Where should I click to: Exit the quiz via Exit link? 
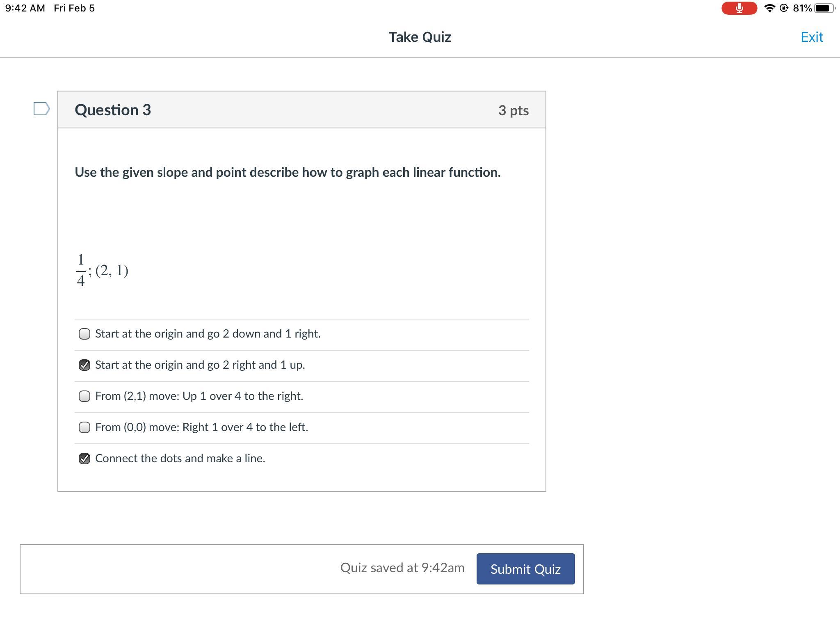tap(812, 37)
